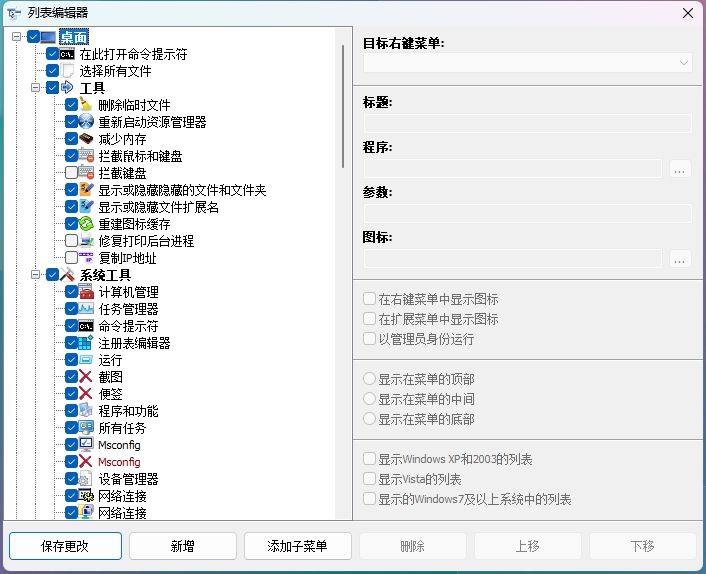Select the 设备管理器 tree item
The height and width of the screenshot is (574, 706).
pyautogui.click(x=128, y=479)
